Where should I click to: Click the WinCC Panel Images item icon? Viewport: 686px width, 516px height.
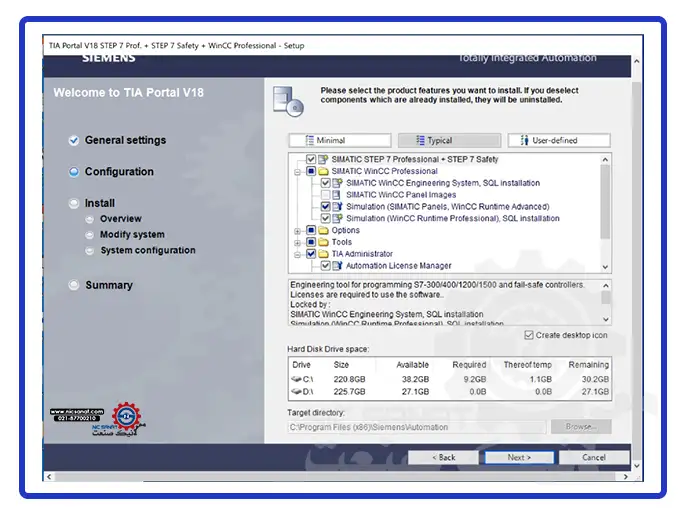pos(337,195)
